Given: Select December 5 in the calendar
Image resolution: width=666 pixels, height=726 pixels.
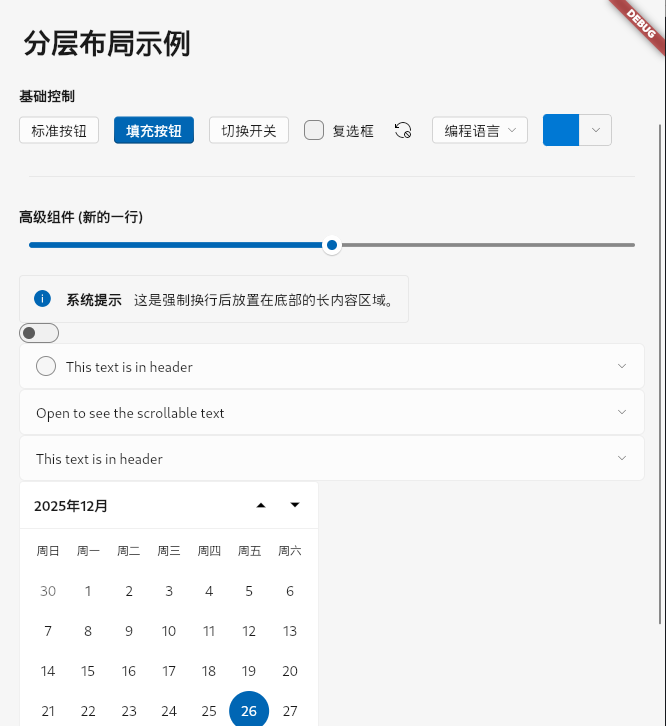Looking at the screenshot, I should pos(249,591).
